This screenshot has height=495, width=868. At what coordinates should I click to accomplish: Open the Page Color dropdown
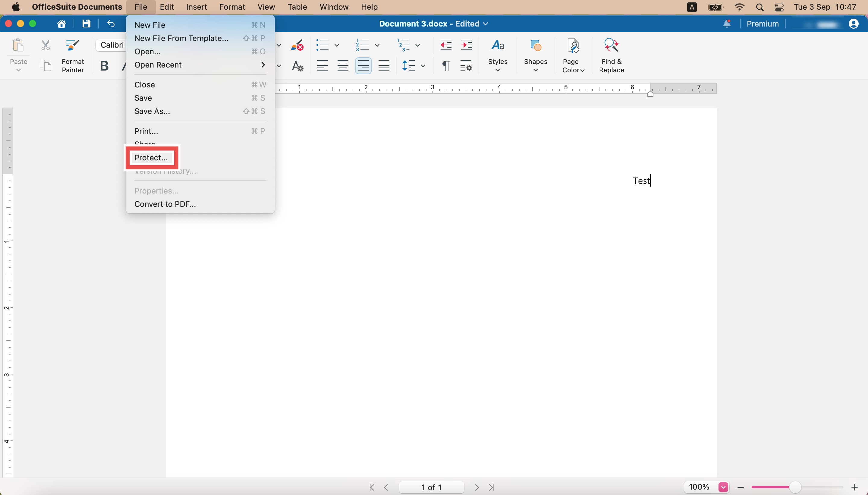pos(573,55)
